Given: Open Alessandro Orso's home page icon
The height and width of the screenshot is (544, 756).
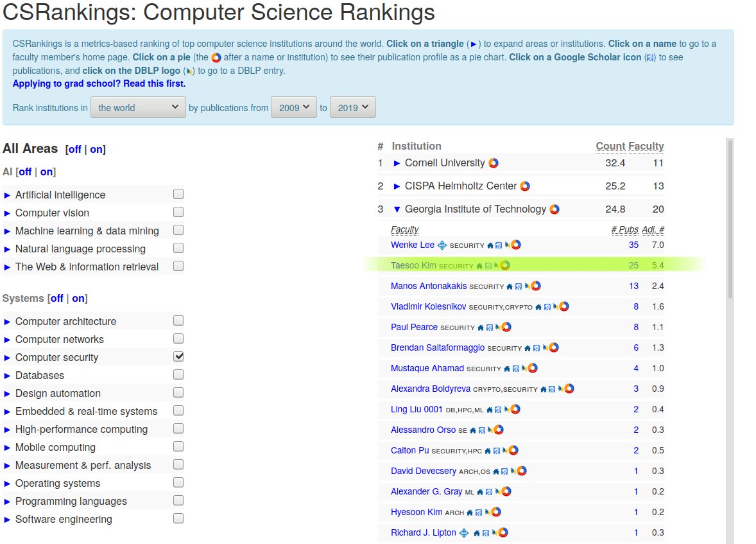Looking at the screenshot, I should [473, 430].
